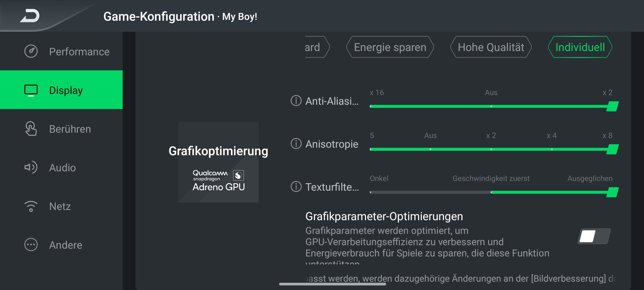
Task: Toggle the Grafikparameter-Optimierungen switch
Action: 594,236
